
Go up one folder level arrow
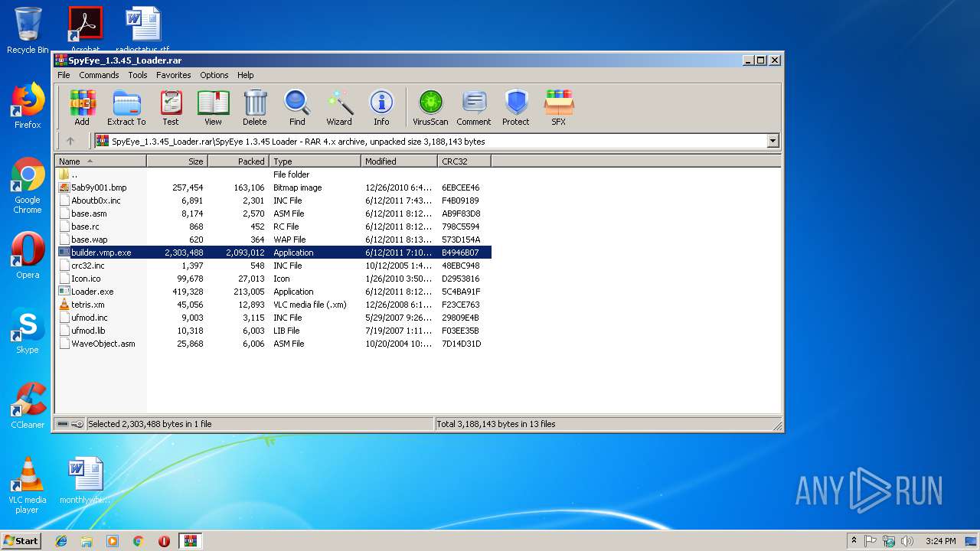point(70,141)
